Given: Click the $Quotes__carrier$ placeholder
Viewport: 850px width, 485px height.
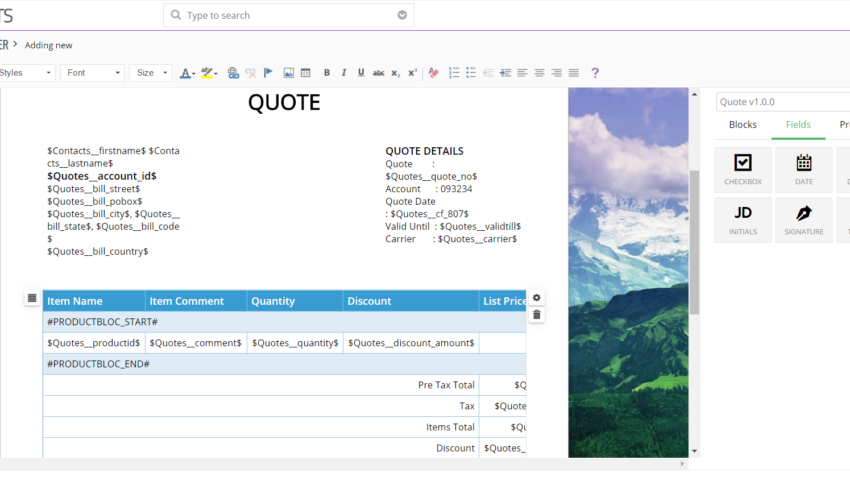Looking at the screenshot, I should pos(478,239).
